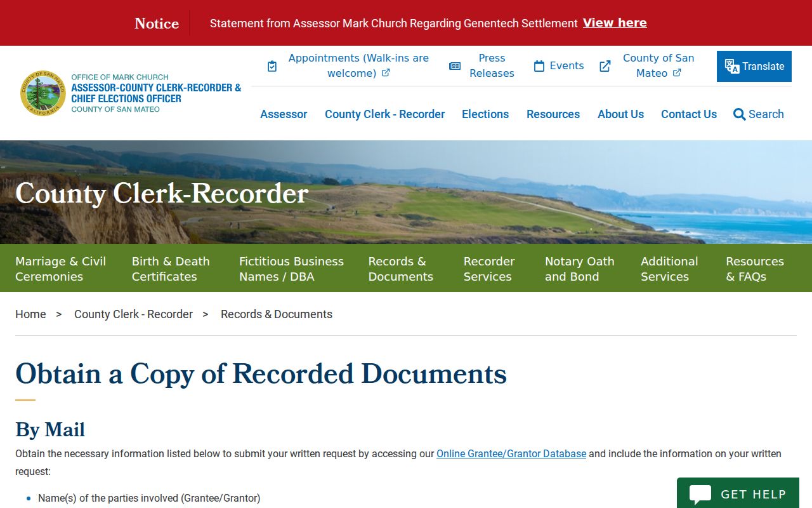812x508 pixels.
Task: Select Notary Oath and Bond tab
Action: pos(579,269)
